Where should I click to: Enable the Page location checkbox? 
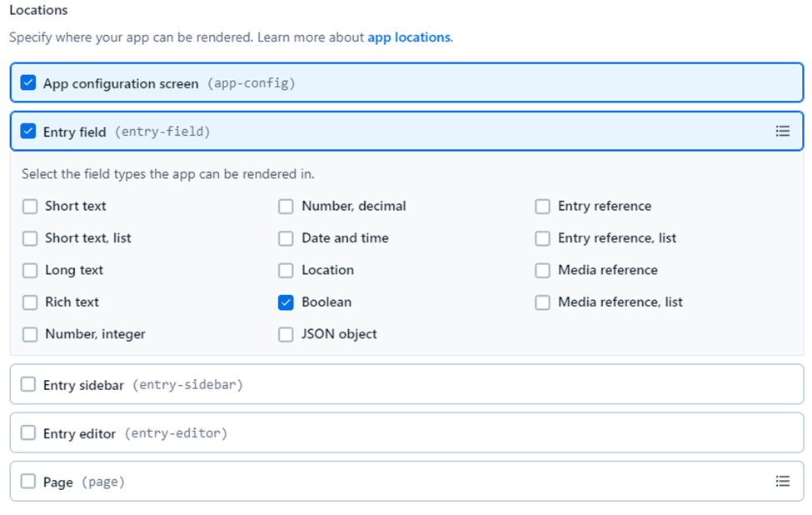pos(28,481)
